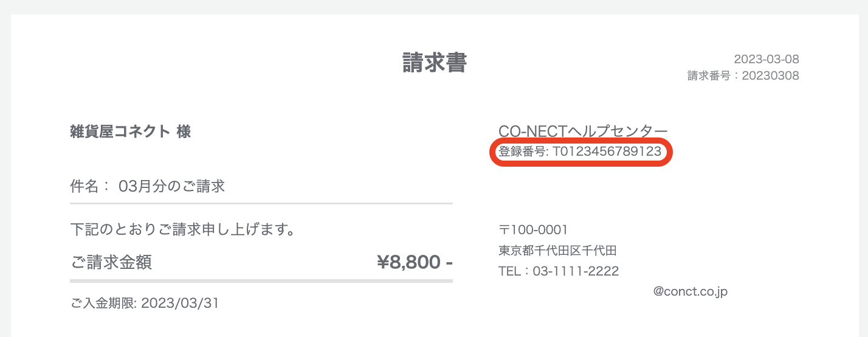Click the address 東京都千代田区千代田

click(557, 251)
